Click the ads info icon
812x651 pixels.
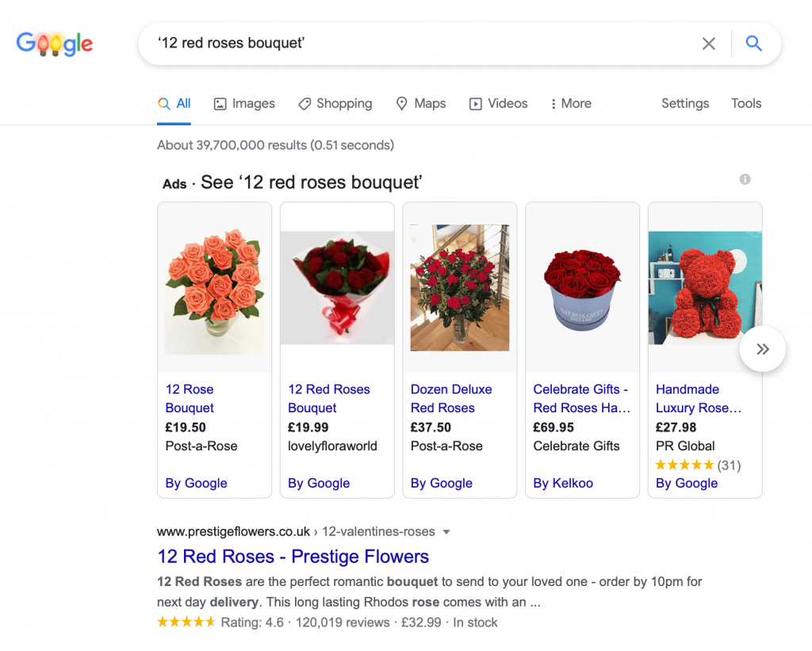pyautogui.click(x=745, y=179)
